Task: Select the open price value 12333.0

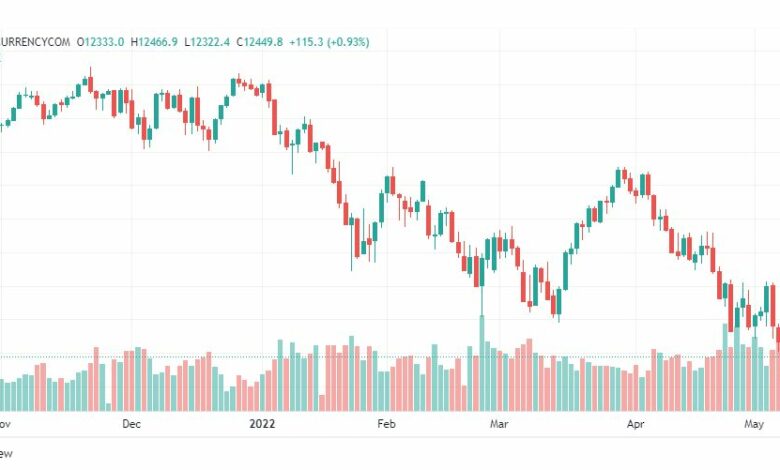Action: (x=104, y=42)
